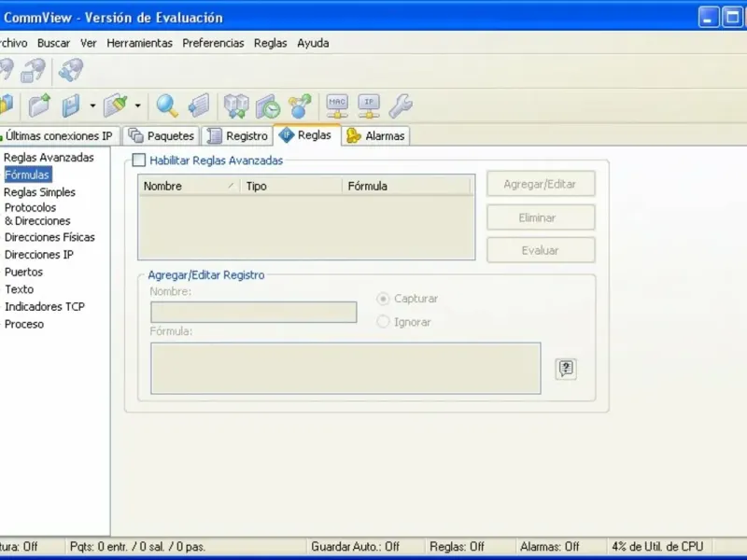Click into the Fórmula text area
Screen dimensions: 747x560
pyautogui.click(x=345, y=368)
